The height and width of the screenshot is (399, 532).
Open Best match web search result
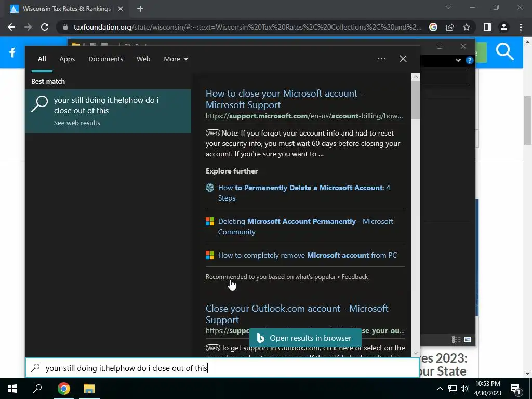point(108,111)
